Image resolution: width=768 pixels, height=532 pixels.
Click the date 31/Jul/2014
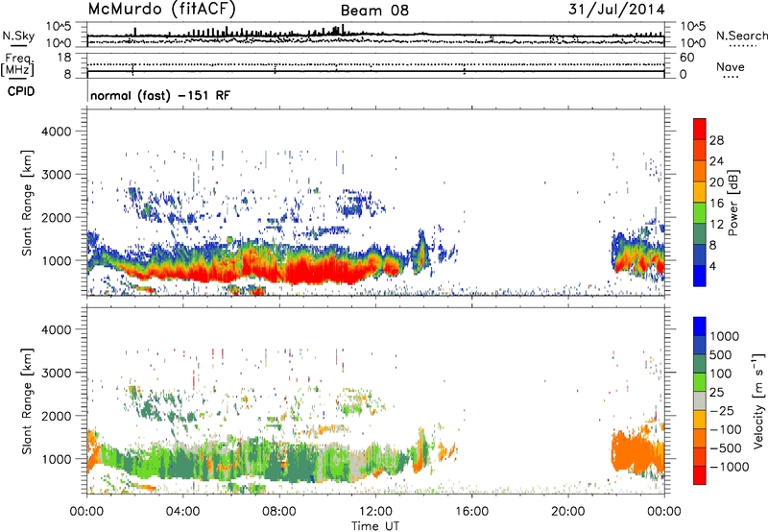pos(616,10)
